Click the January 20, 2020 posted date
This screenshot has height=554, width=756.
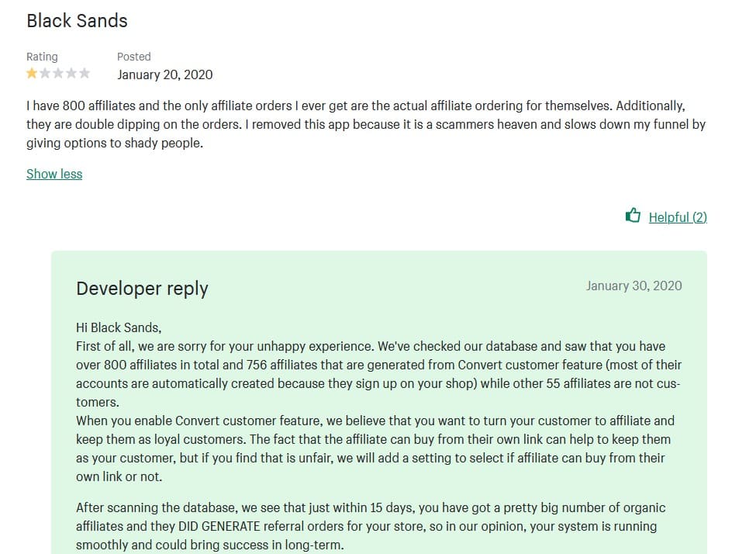coord(165,74)
